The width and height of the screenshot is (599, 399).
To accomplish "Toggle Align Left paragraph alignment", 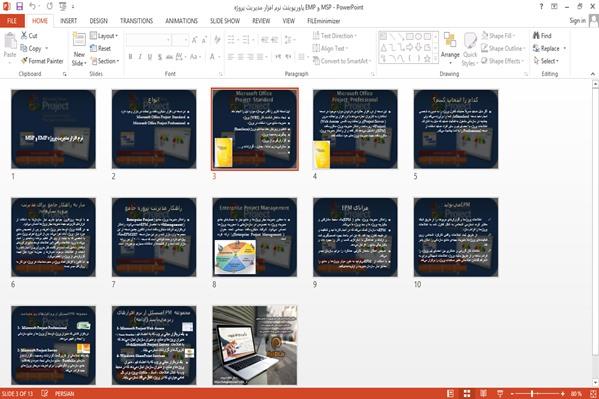I will [x=231, y=57].
